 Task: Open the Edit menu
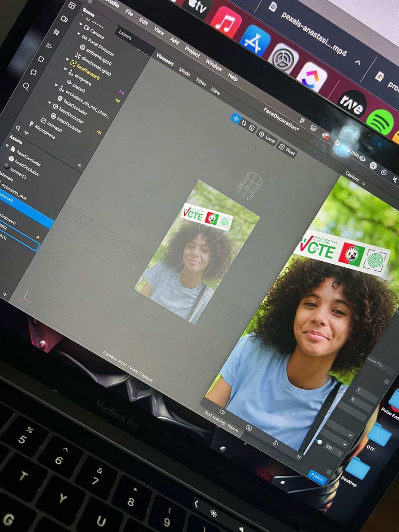coord(144,21)
